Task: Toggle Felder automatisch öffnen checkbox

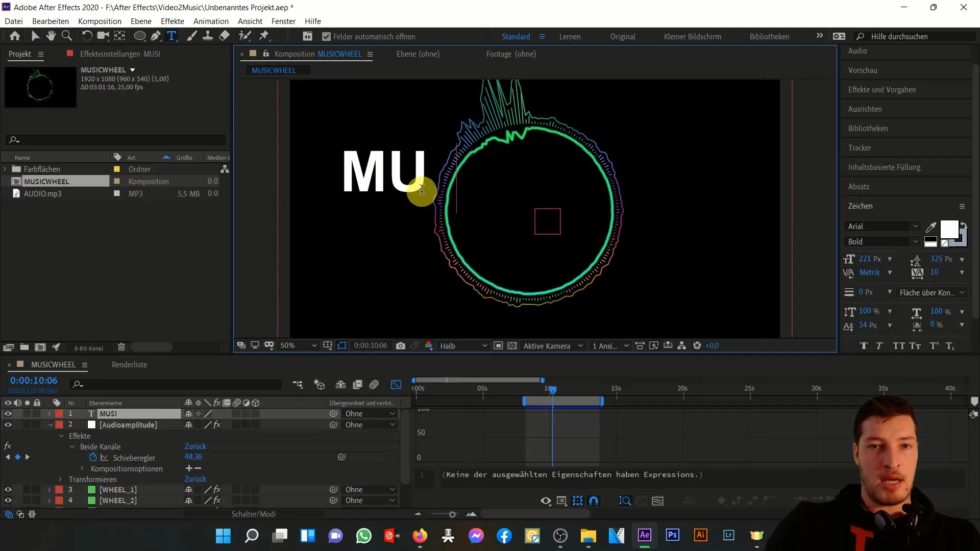Action: pyautogui.click(x=326, y=37)
